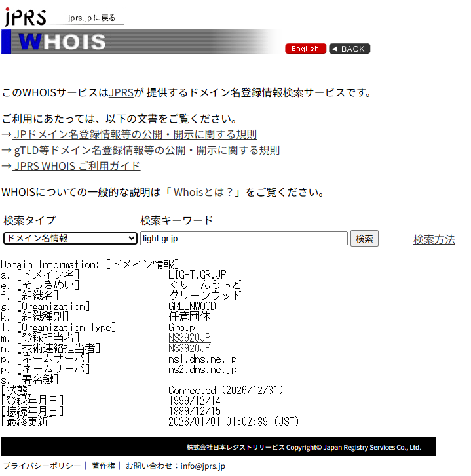This screenshot has width=471, height=476.
Task: Click the connection date 1999/12/15
Action: click(195, 411)
